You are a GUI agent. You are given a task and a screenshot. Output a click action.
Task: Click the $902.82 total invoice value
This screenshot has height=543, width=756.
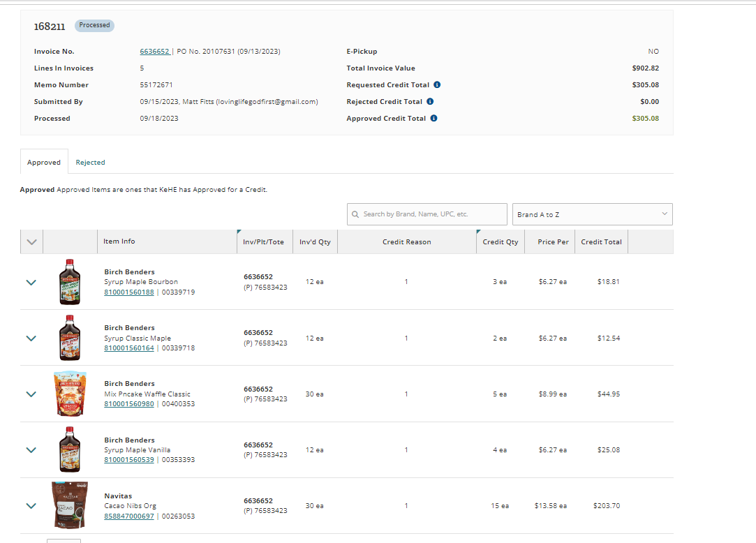click(646, 68)
